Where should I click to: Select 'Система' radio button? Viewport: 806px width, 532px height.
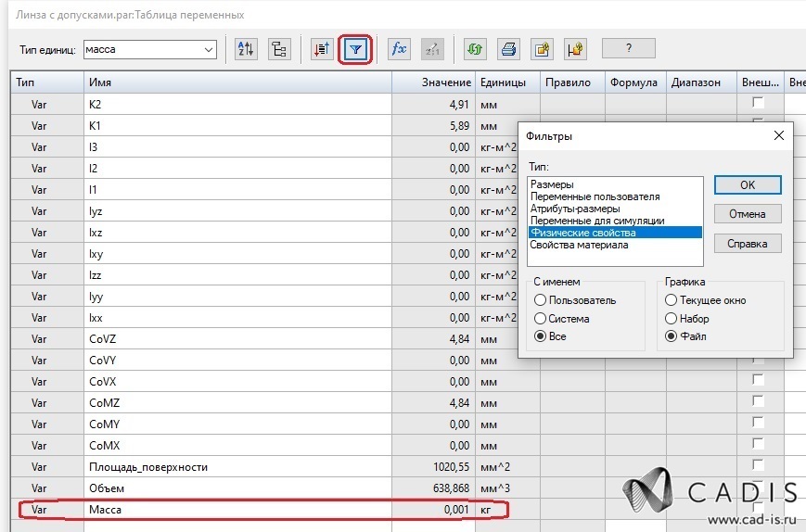click(x=540, y=319)
